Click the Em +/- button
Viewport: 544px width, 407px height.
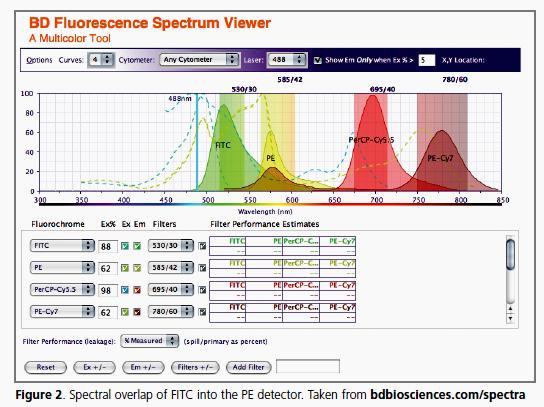(x=143, y=367)
